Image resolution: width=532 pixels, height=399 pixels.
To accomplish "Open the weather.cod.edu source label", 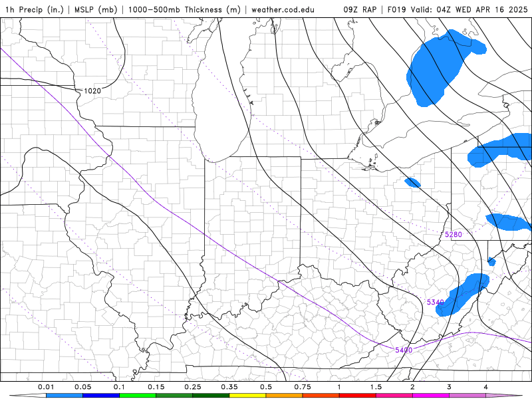I will coord(283,9).
